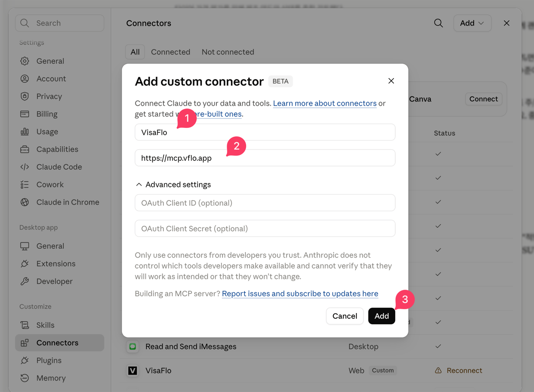The image size is (534, 392).
Task: Click the OAuth Client ID field
Action: [265, 203]
